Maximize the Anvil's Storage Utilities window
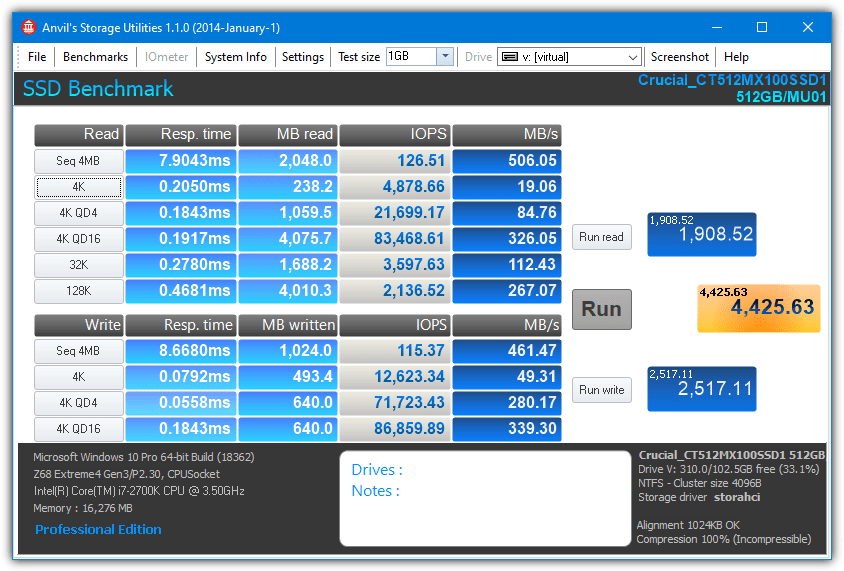The image size is (844, 571). click(762, 27)
